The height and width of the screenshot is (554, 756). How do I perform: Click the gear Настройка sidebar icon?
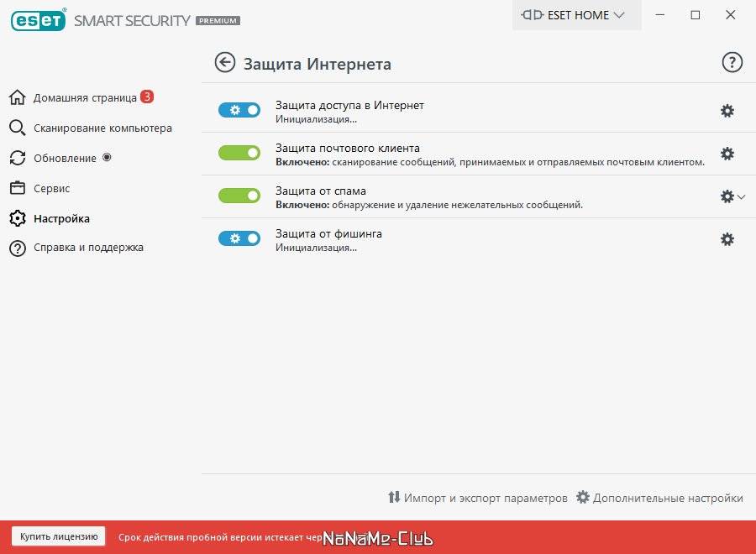[18, 219]
